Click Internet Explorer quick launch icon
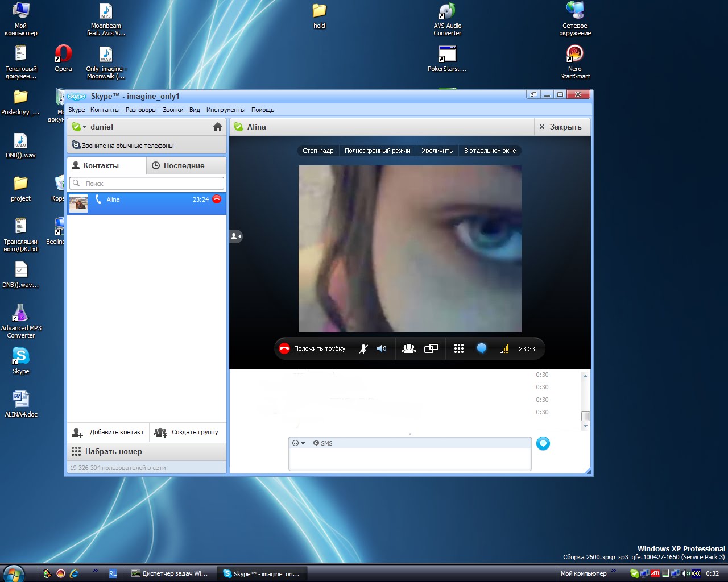The height and width of the screenshot is (582, 728). click(74, 573)
